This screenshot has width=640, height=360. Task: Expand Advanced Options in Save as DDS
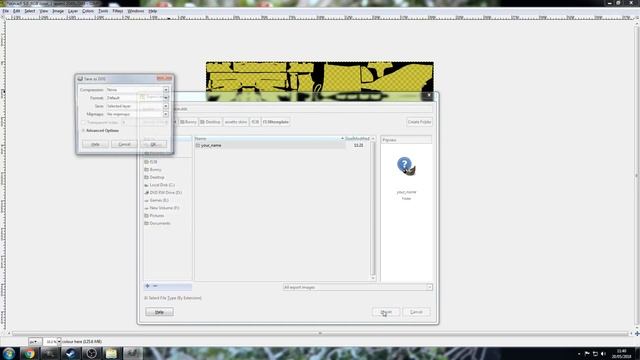coord(100,131)
